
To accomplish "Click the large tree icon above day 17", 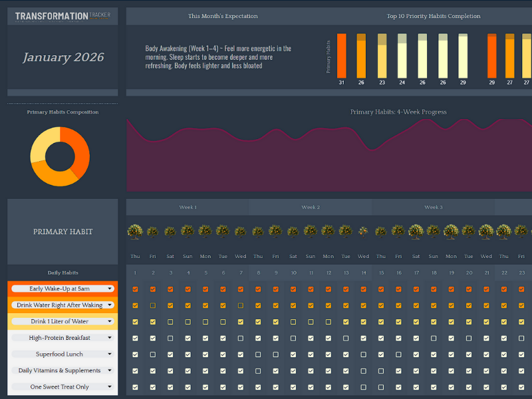I will 416,231.
